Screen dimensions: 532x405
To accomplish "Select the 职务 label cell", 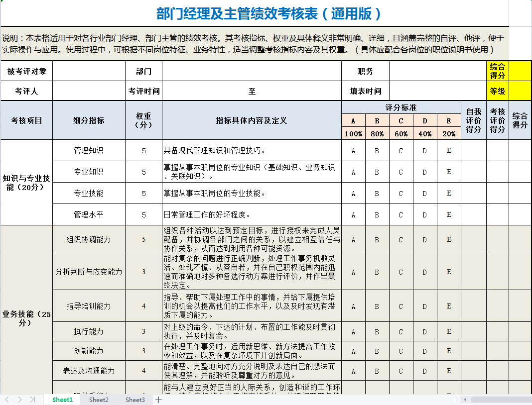I will pos(366,71).
